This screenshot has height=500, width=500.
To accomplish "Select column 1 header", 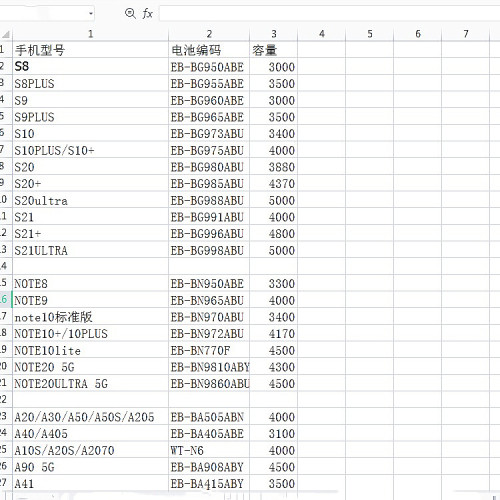I will coord(90,34).
